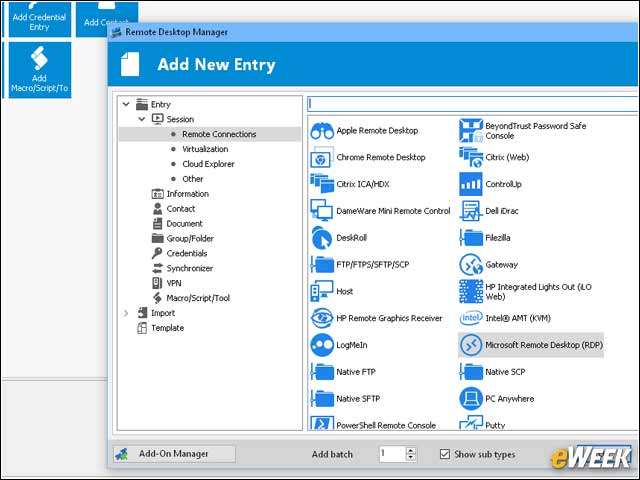
Task: Choose the Host computer icon
Action: click(322, 291)
